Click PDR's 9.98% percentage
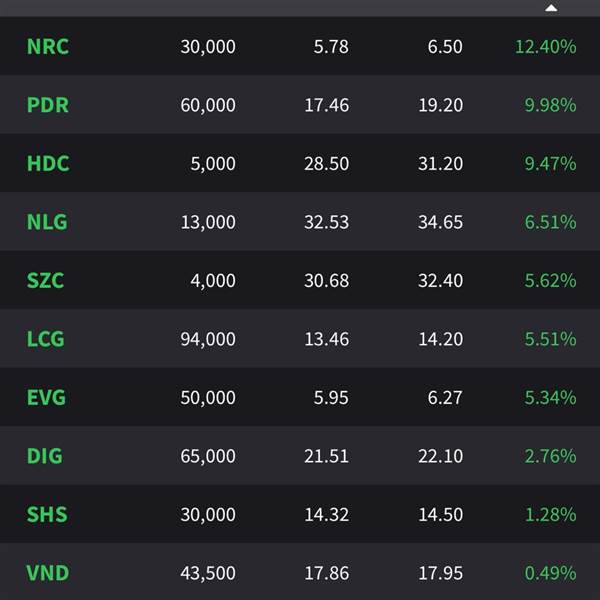 550,105
